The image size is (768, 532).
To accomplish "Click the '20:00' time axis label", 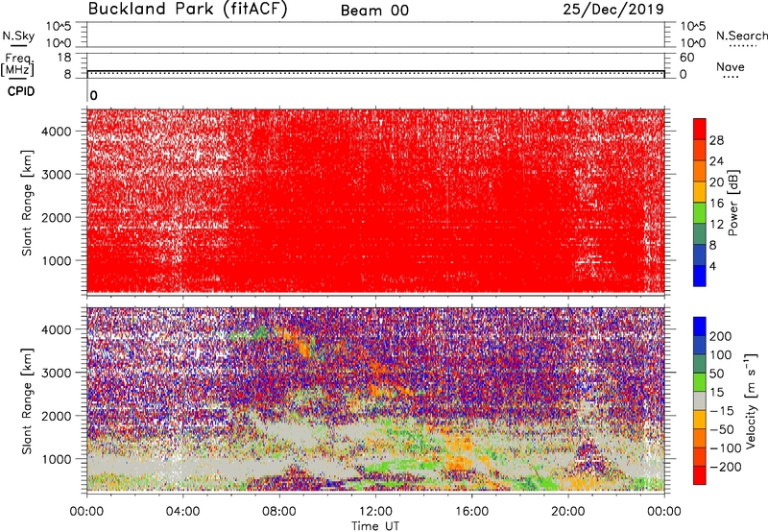I will (x=567, y=512).
